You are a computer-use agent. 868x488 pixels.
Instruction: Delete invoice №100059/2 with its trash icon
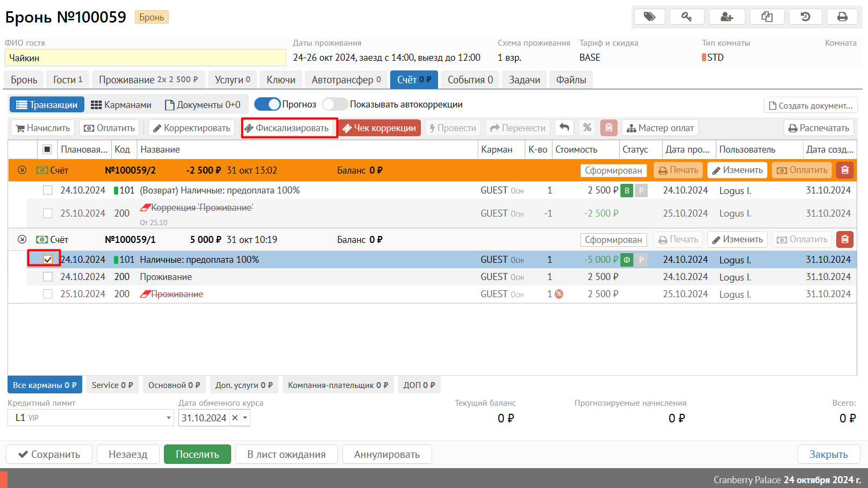845,170
